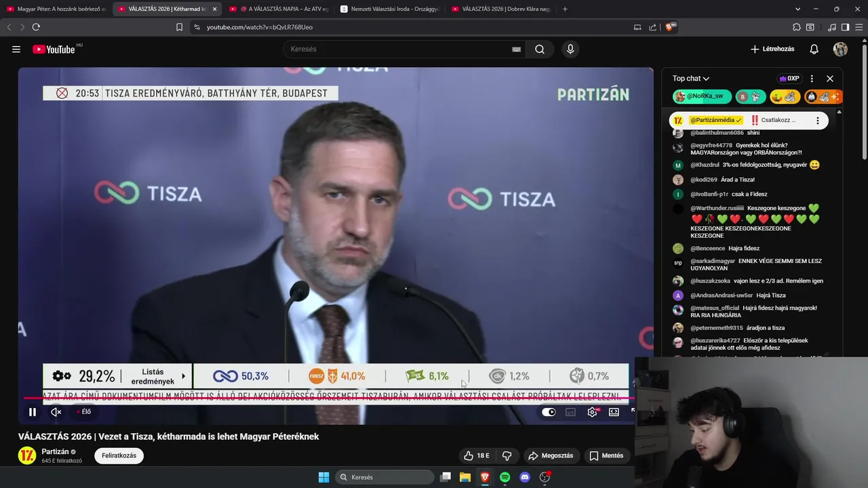The image size is (868, 488).
Task: Open Discord from the taskbar
Action: tap(525, 477)
